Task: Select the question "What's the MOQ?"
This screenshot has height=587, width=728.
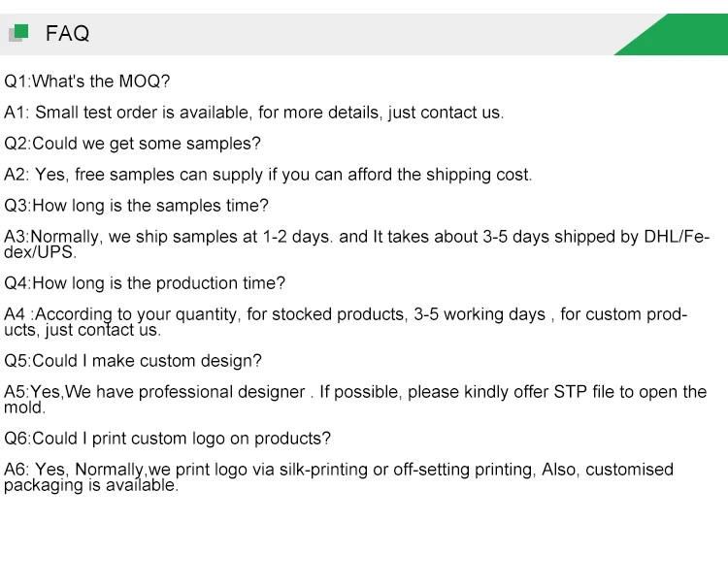Action: 87,82
